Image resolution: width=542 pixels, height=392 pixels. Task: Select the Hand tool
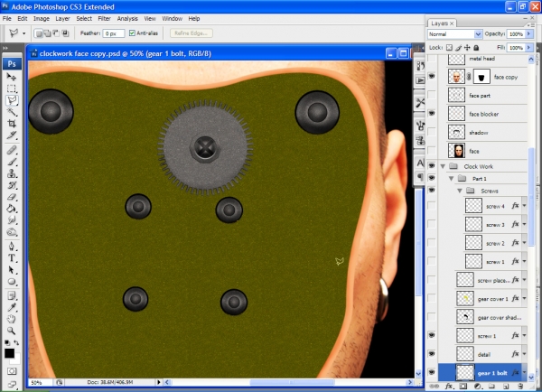pyautogui.click(x=12, y=319)
